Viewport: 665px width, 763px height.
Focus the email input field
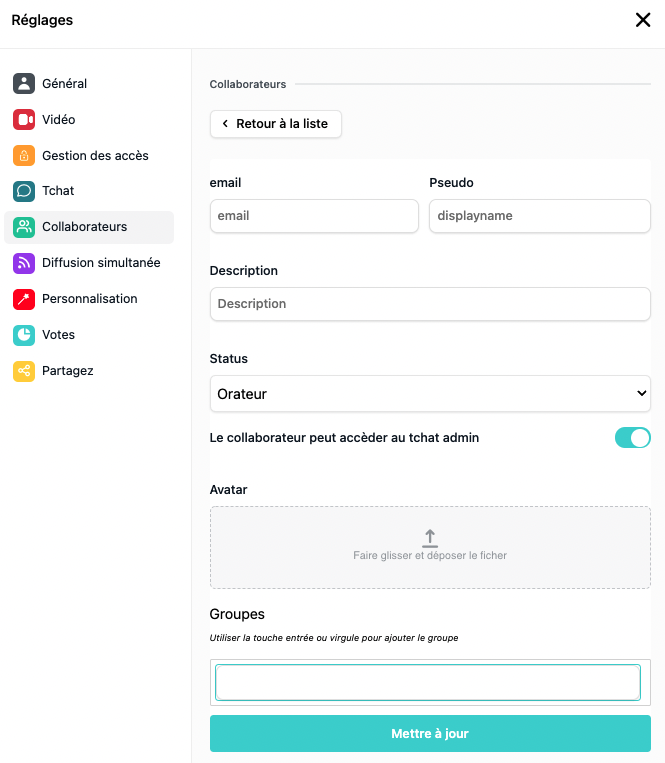click(314, 216)
